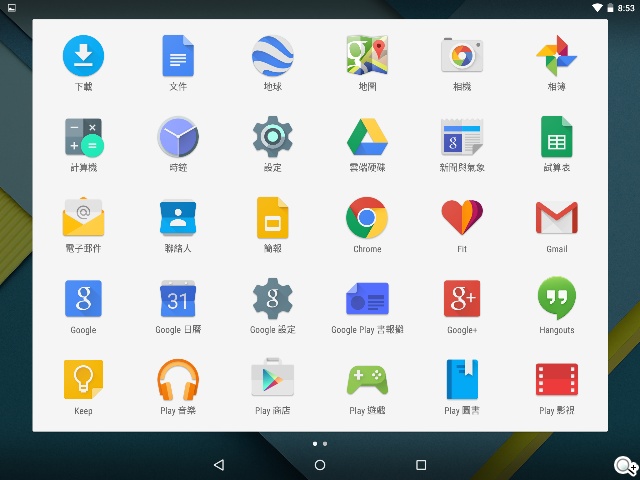
Task: Open News & Weather app
Action: pyautogui.click(x=462, y=137)
